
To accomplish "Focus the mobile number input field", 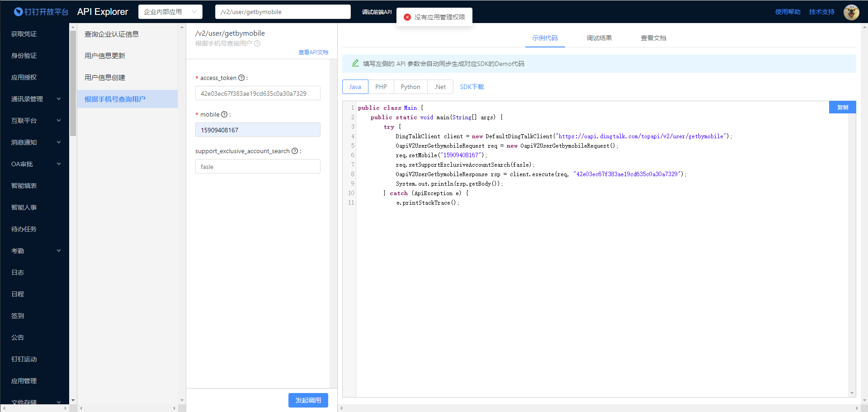I will tap(258, 130).
